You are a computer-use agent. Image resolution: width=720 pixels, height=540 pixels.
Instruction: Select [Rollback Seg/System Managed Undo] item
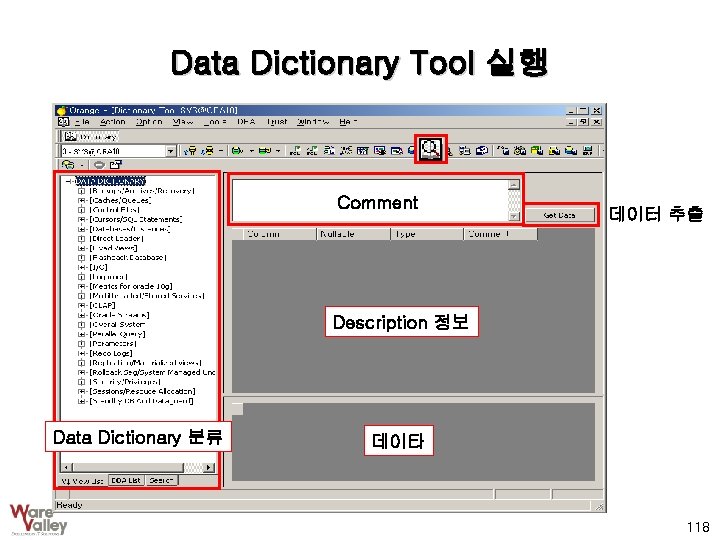(x=152, y=372)
